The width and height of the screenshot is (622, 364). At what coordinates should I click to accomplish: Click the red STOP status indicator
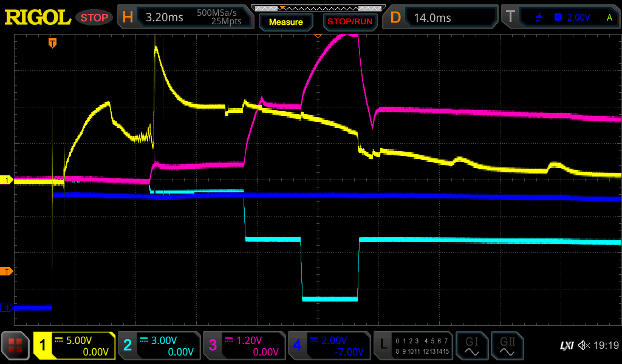click(x=94, y=18)
